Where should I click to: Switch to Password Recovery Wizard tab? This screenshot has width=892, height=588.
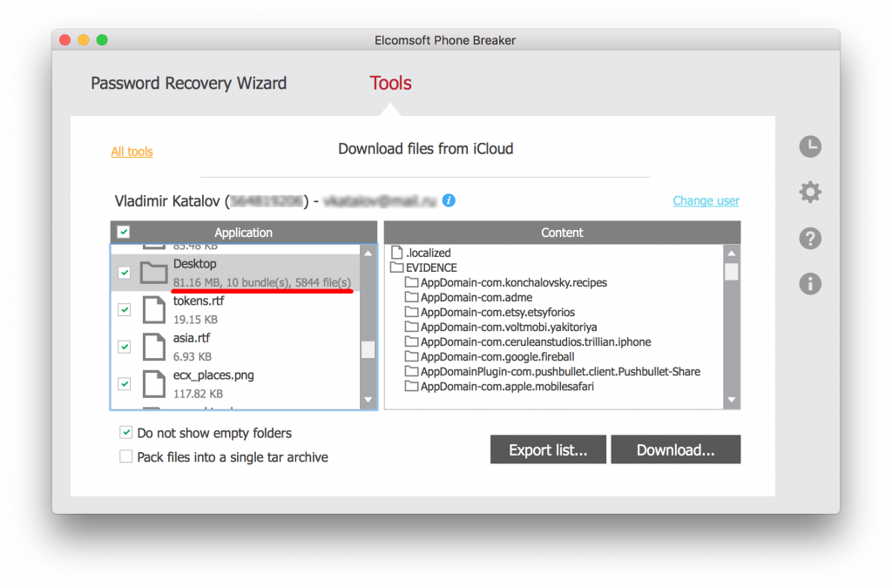coord(188,84)
